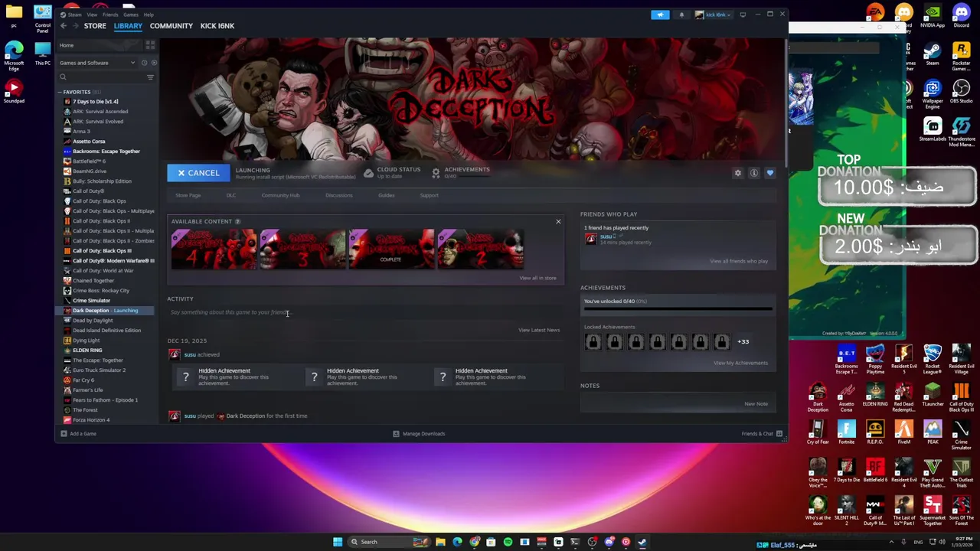Viewport: 980px width, 551px height.
Task: Toggle show ready to play filter icon
Action: pos(153,63)
